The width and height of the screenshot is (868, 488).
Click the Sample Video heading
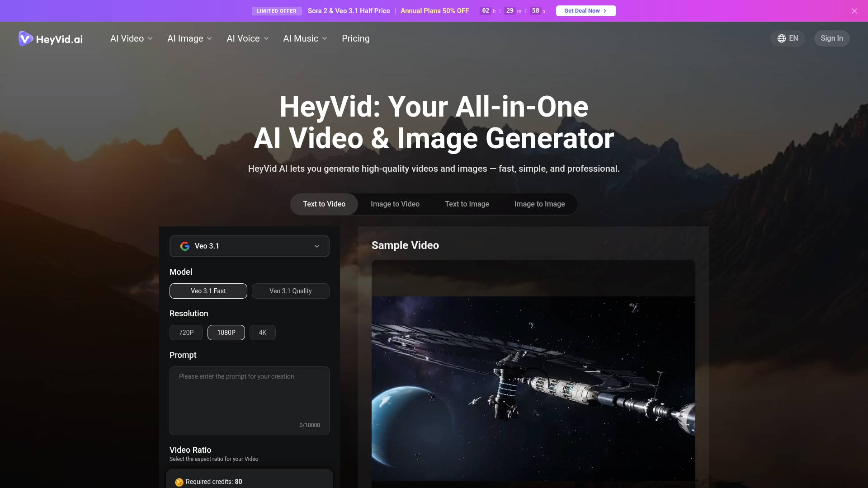(x=405, y=245)
